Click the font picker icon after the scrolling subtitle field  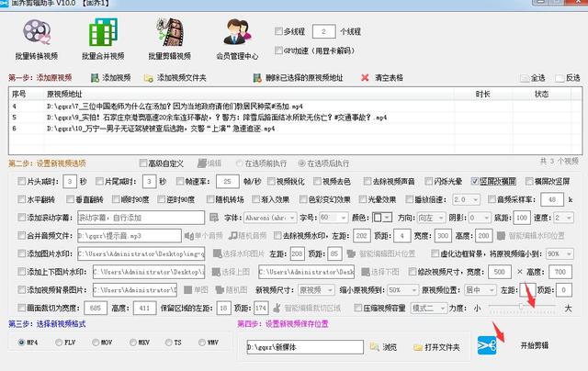pos(214,218)
